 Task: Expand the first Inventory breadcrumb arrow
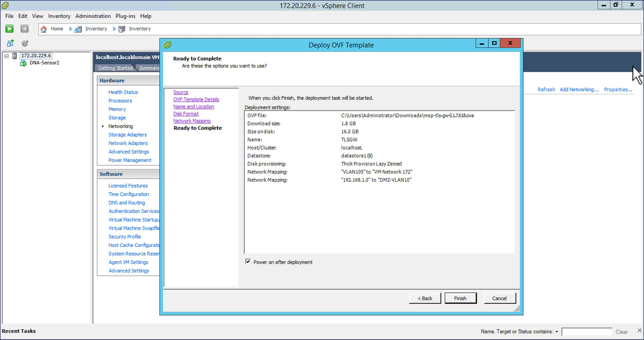pos(71,29)
